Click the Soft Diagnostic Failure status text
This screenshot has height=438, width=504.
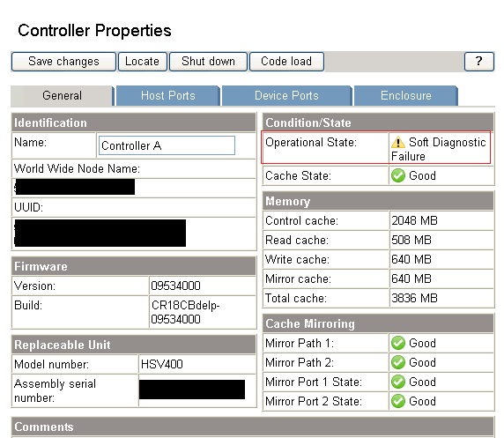tap(439, 149)
